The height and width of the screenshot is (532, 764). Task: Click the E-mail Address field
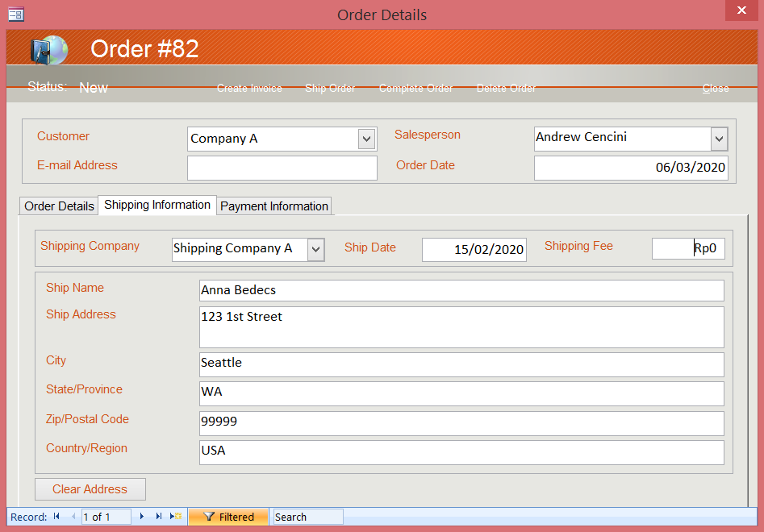click(282, 168)
